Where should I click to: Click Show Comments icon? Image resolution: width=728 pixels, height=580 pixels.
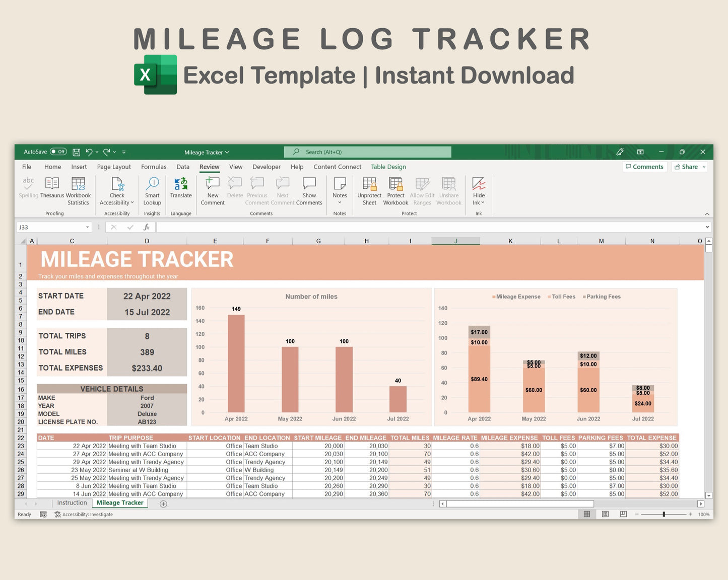pos(309,184)
